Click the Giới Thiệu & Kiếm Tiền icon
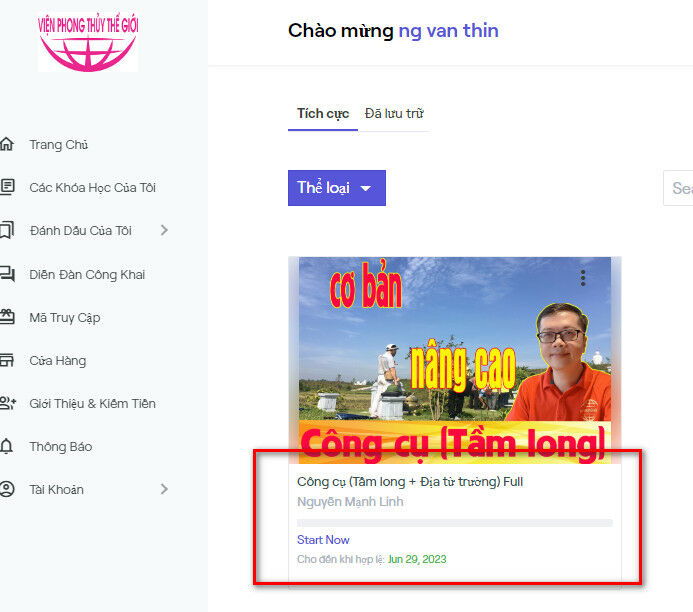 pyautogui.click(x=8, y=403)
